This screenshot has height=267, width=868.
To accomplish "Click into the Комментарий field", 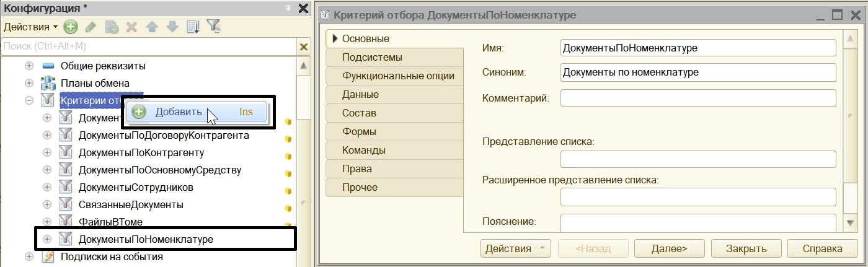I will (x=698, y=98).
